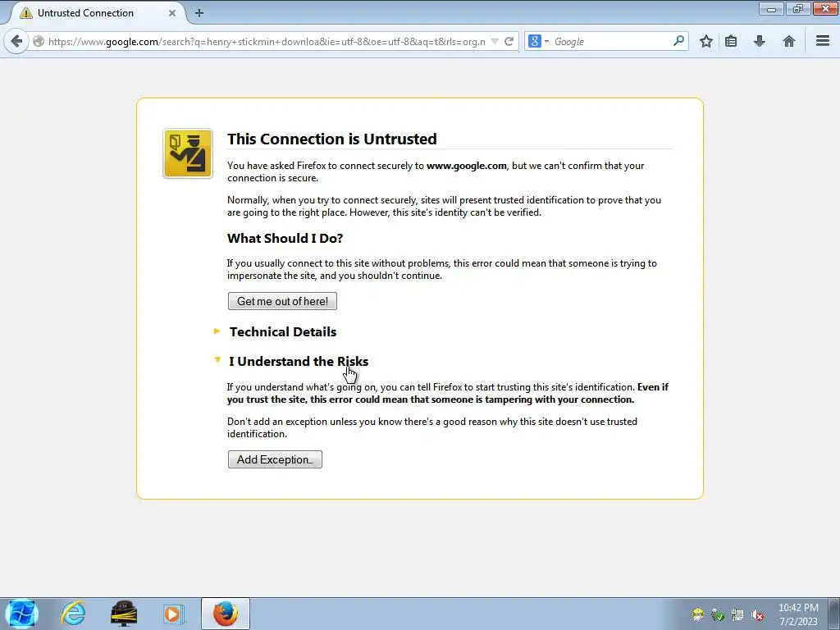
Task: Click the site identity globe icon
Action: coord(39,41)
